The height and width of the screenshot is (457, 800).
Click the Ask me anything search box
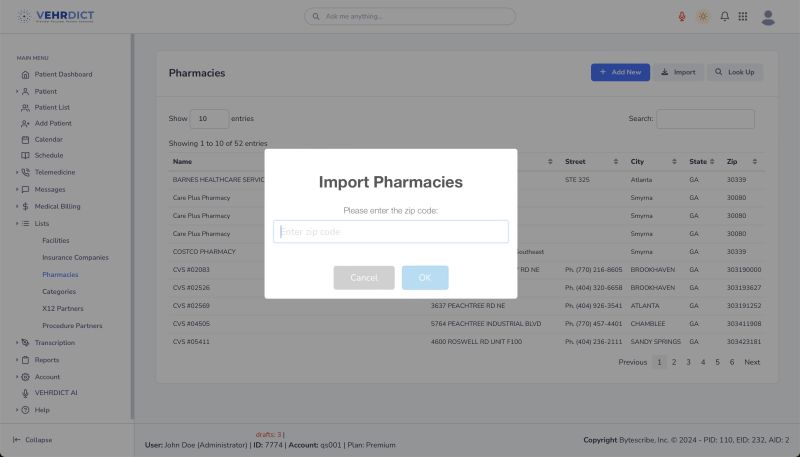(x=410, y=16)
